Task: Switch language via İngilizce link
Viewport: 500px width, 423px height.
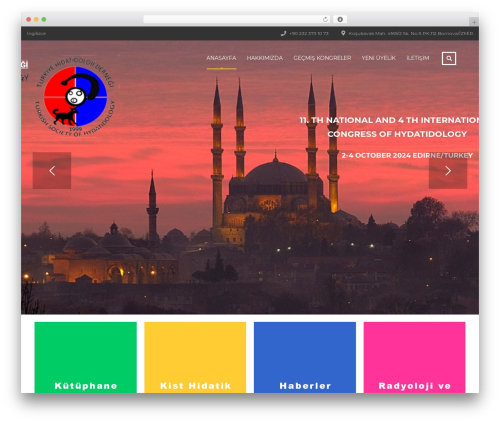Action: (x=36, y=33)
